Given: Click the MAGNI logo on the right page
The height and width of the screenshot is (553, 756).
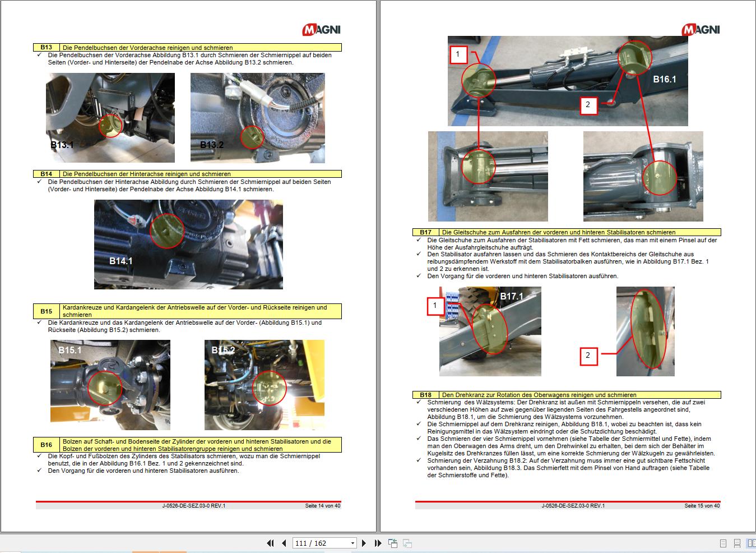Looking at the screenshot, I should coord(701,30).
